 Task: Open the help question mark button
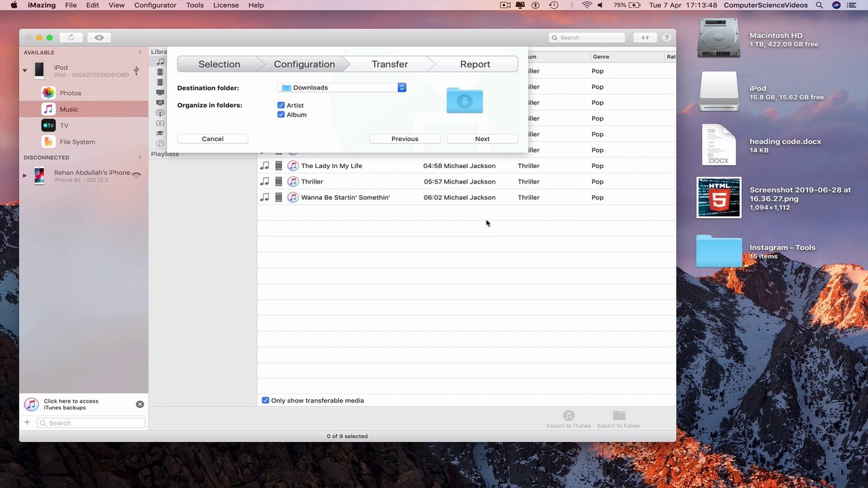(667, 38)
